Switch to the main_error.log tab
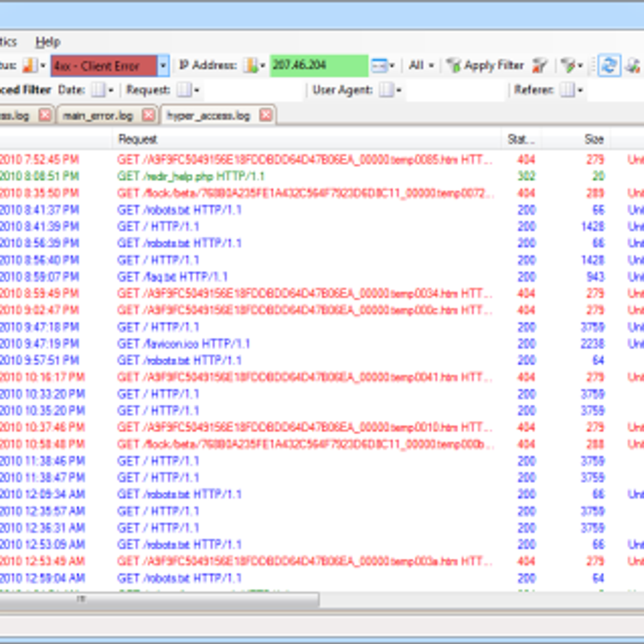The height and width of the screenshot is (644, 644). (98, 116)
